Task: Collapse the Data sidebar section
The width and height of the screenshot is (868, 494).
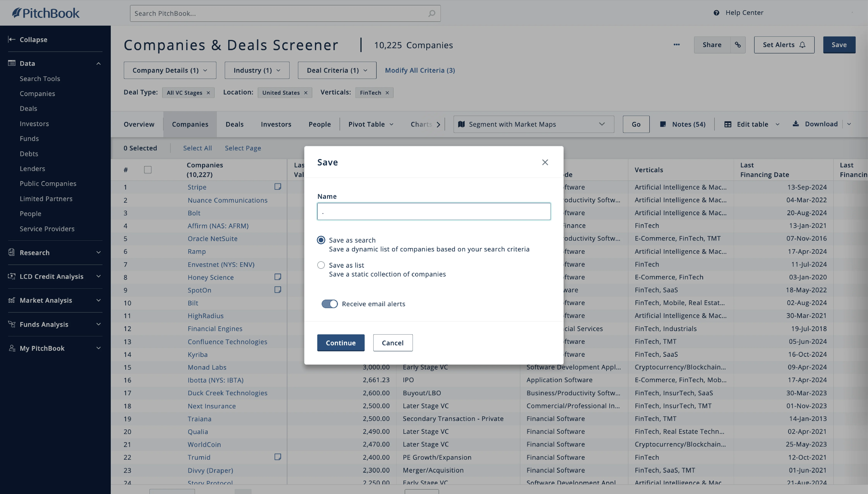Action: tap(98, 63)
